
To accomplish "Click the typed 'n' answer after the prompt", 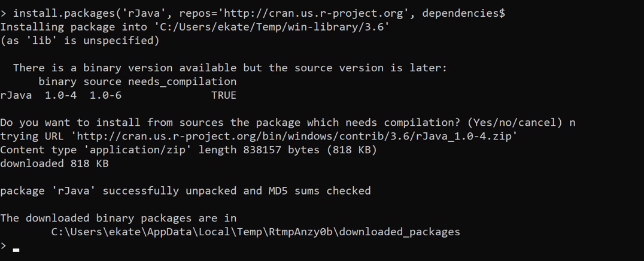I will click(x=572, y=123).
